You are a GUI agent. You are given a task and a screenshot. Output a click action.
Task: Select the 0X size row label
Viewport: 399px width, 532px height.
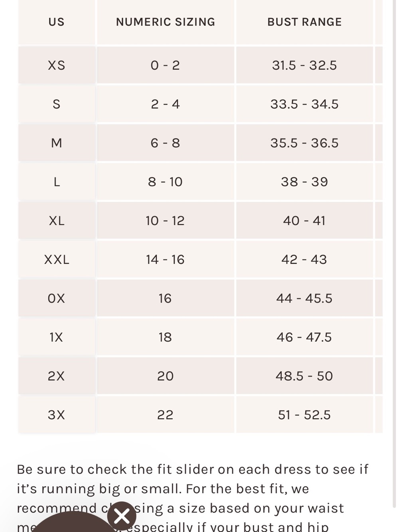57,298
